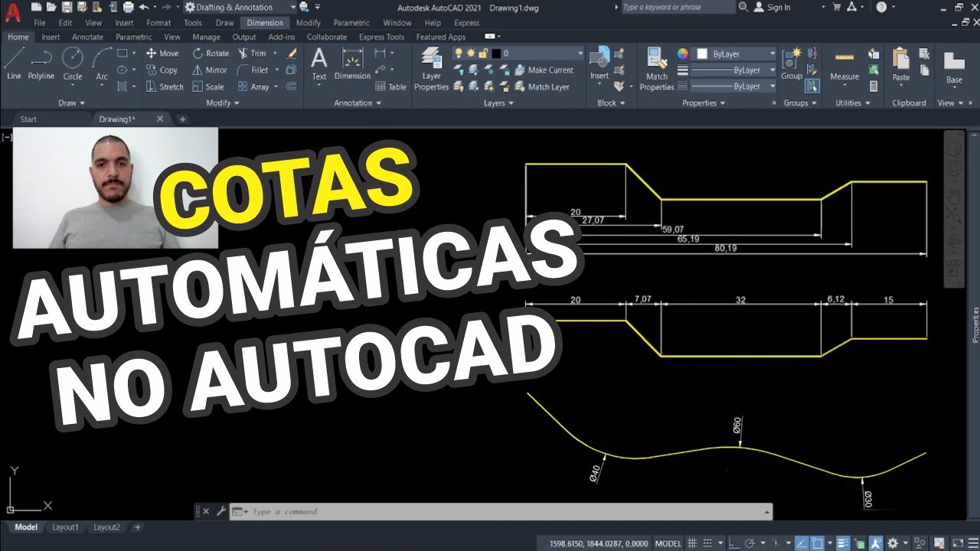Open the Format menu
This screenshot has width=980, height=551.
(158, 23)
